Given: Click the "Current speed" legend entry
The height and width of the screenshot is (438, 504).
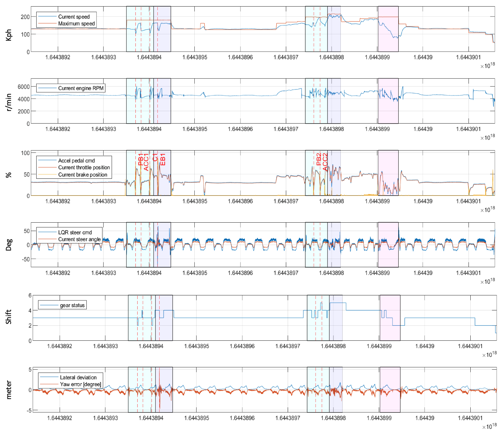Looking at the screenshot, I should tap(74, 17).
